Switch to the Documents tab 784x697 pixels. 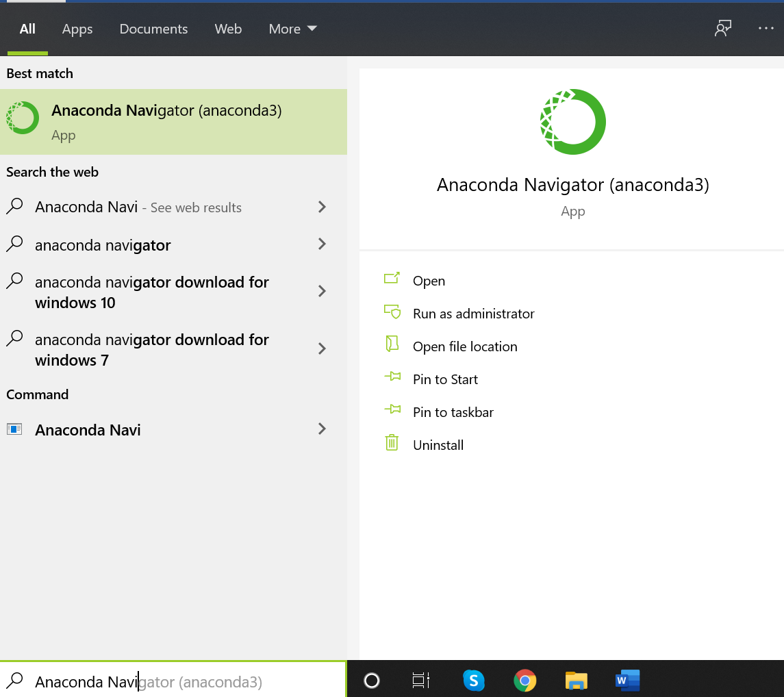point(153,29)
